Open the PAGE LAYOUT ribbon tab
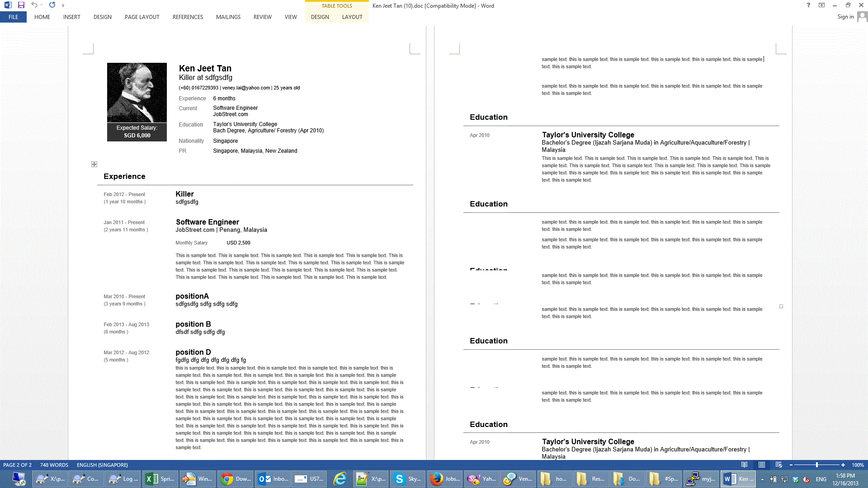The image size is (868, 488). (x=142, y=17)
